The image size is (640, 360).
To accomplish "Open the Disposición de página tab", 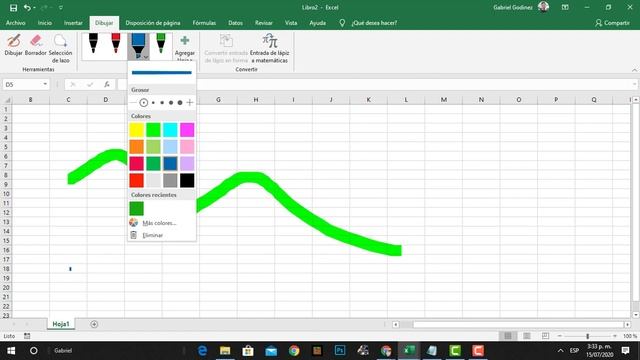I will coord(153,23).
